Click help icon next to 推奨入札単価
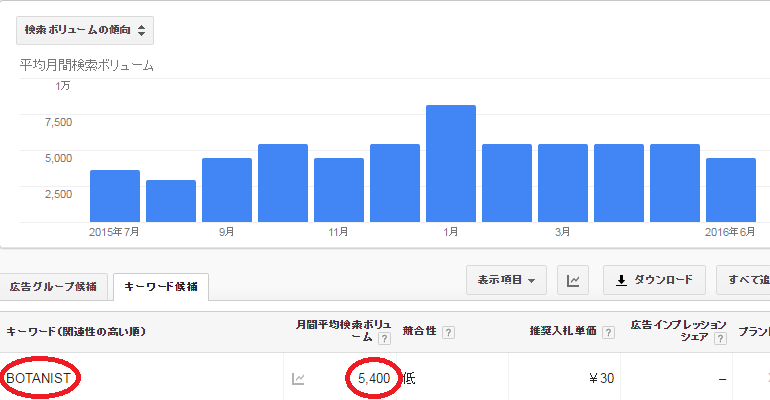Viewport: 770px width, 400px height. (x=608, y=332)
